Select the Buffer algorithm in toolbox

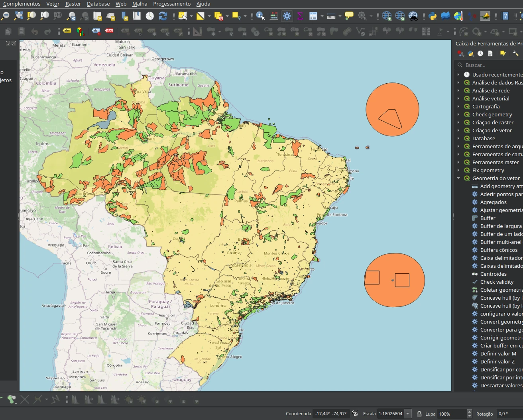[488, 218]
